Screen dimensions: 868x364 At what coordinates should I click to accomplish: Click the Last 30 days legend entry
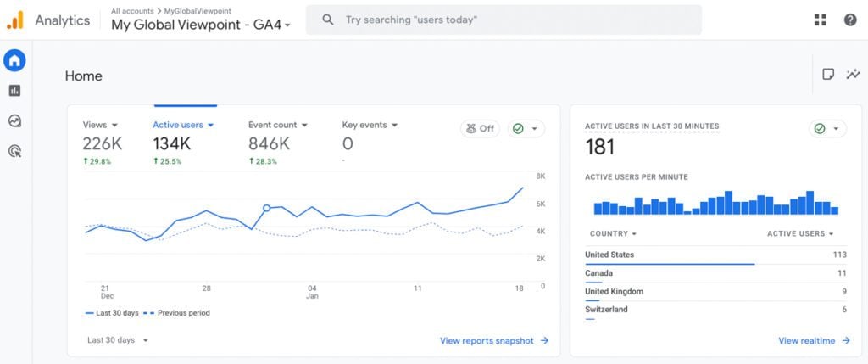pyautogui.click(x=112, y=313)
